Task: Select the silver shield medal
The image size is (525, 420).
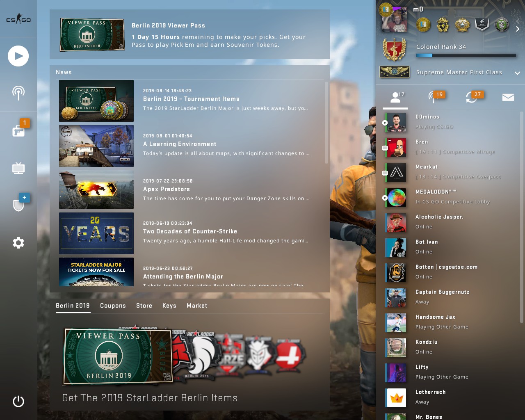Action: 482,25
